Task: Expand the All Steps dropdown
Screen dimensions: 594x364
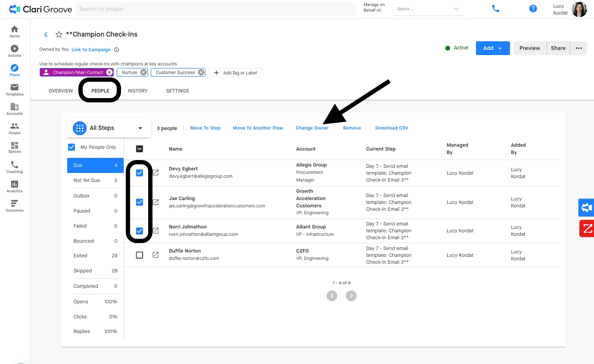Action: (x=109, y=128)
